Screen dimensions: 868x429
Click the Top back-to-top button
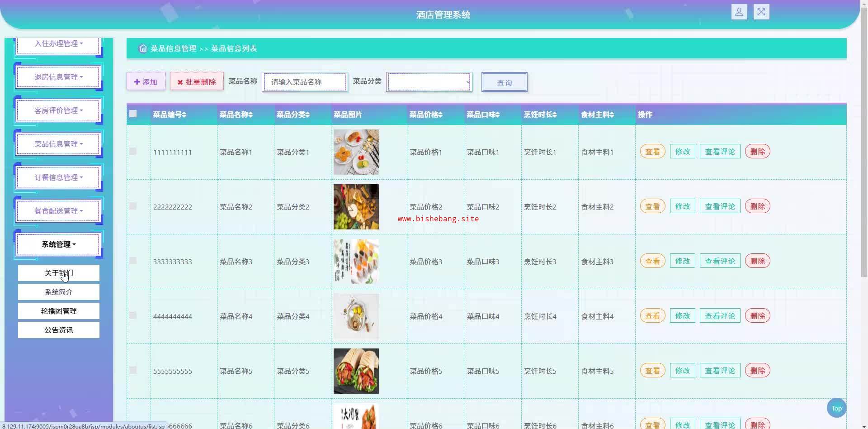pos(836,408)
